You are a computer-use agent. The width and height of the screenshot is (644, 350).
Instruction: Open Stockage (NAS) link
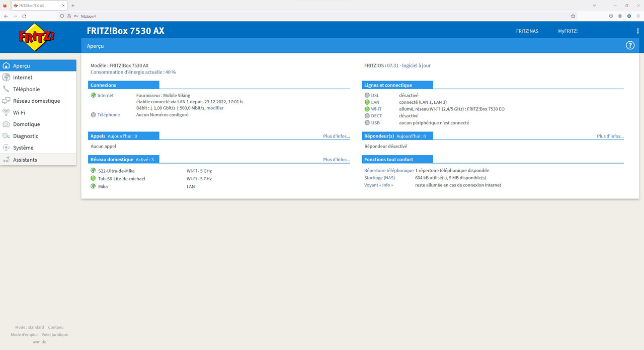380,178
